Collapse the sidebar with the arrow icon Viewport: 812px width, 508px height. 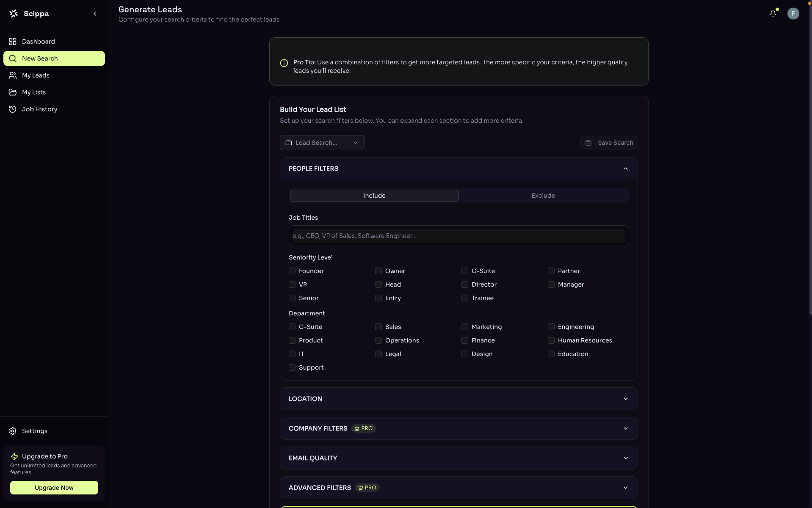click(x=95, y=14)
